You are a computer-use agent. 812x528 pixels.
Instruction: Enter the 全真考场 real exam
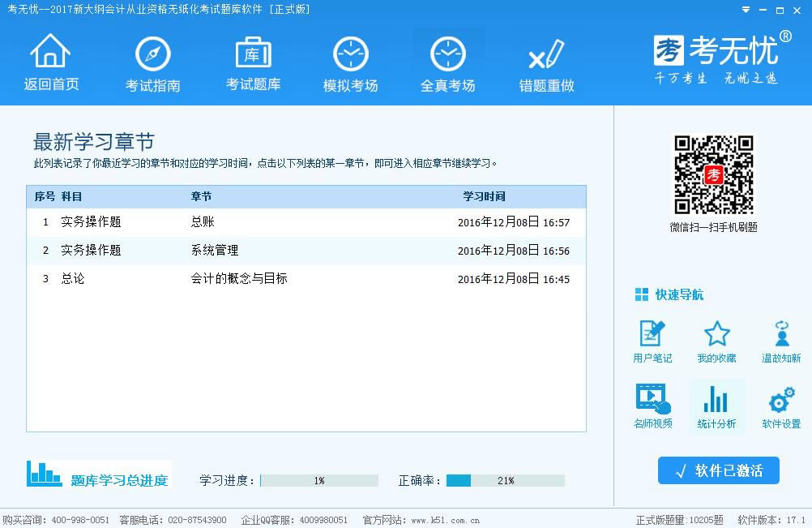click(447, 54)
